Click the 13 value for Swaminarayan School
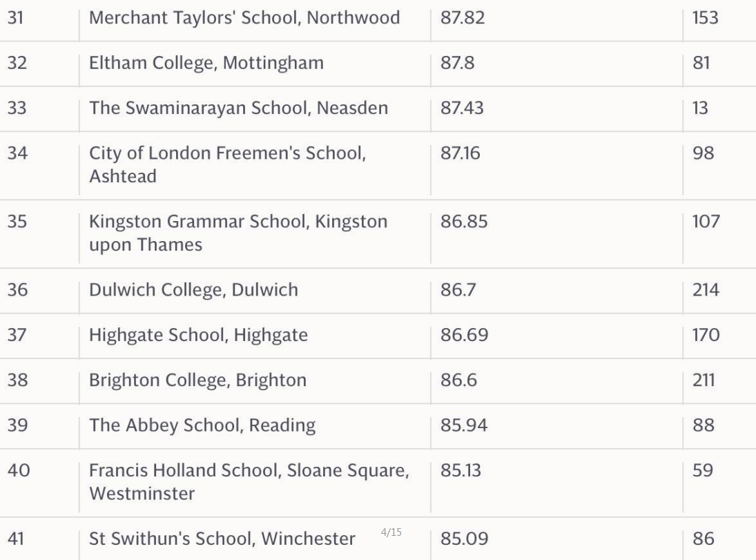This screenshot has width=756, height=560. [x=700, y=108]
